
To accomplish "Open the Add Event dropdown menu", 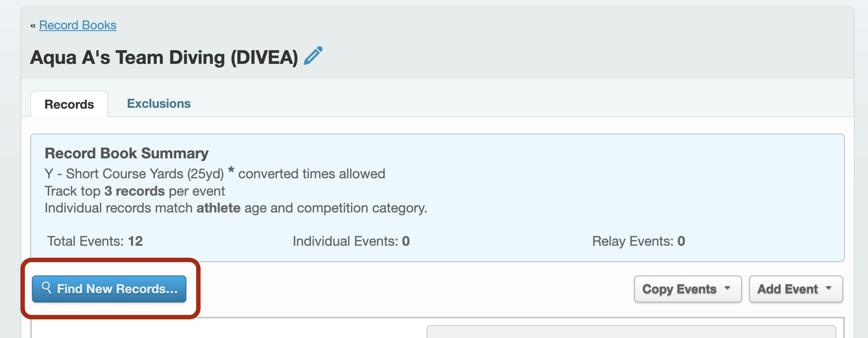I will 796,289.
